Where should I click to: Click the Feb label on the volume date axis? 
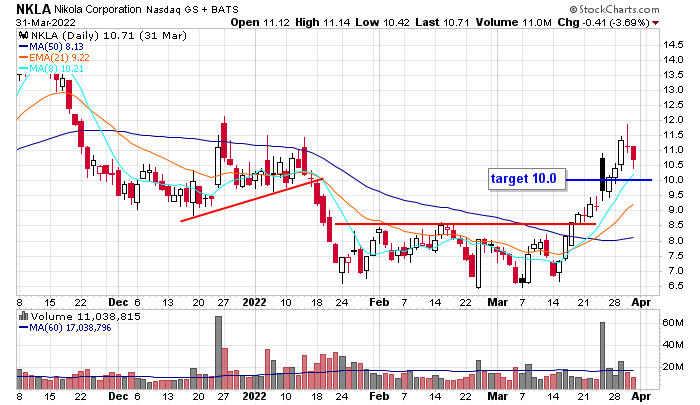(379, 396)
